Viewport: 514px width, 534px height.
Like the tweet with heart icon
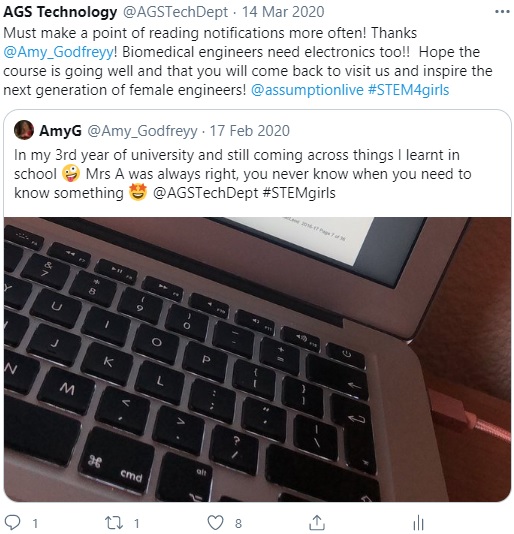click(216, 522)
